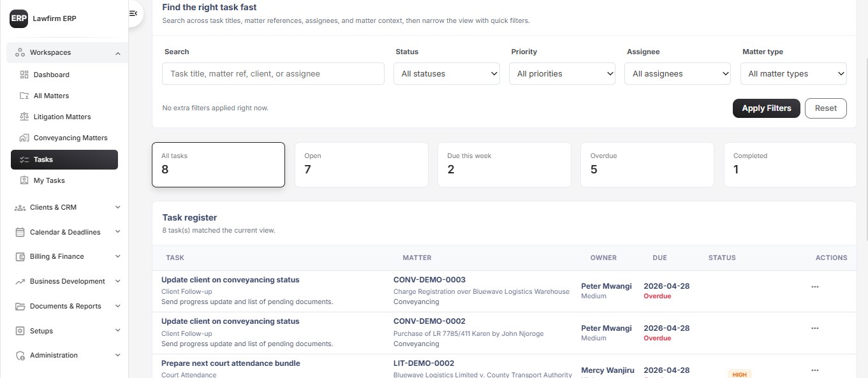Click the Litigation Matters scales icon
This screenshot has width=868, height=378.
coord(24,117)
